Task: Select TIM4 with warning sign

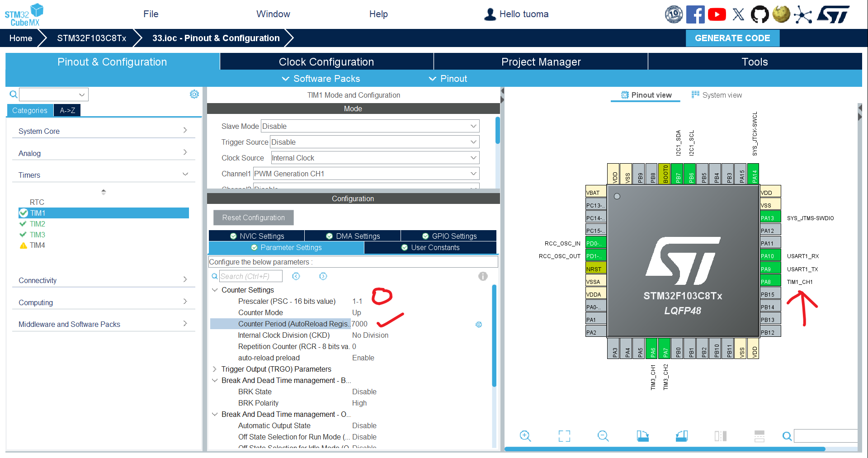Action: (38, 245)
